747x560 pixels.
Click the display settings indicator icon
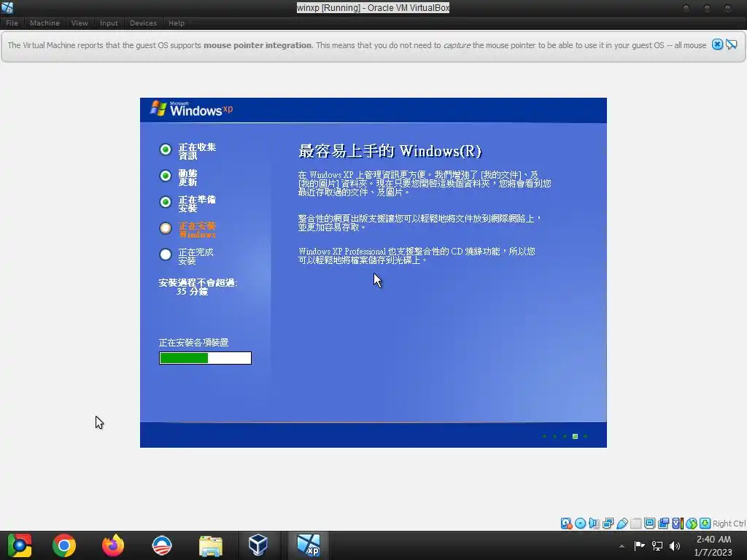coord(649,524)
